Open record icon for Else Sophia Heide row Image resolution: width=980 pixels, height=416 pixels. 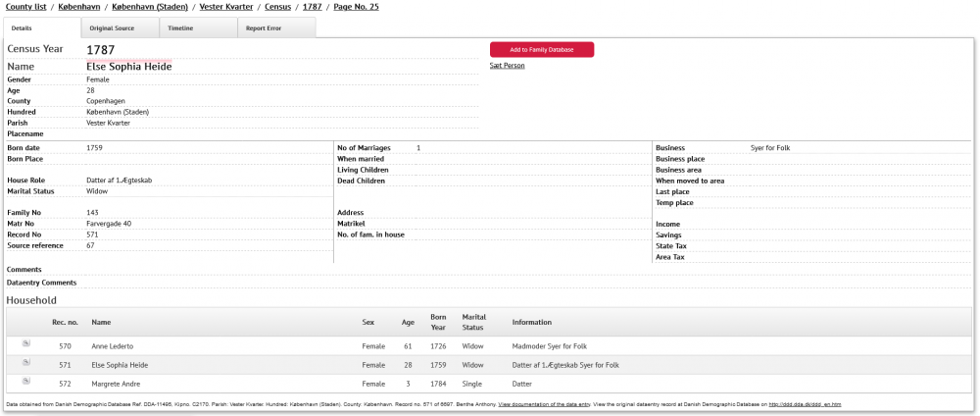point(25,362)
